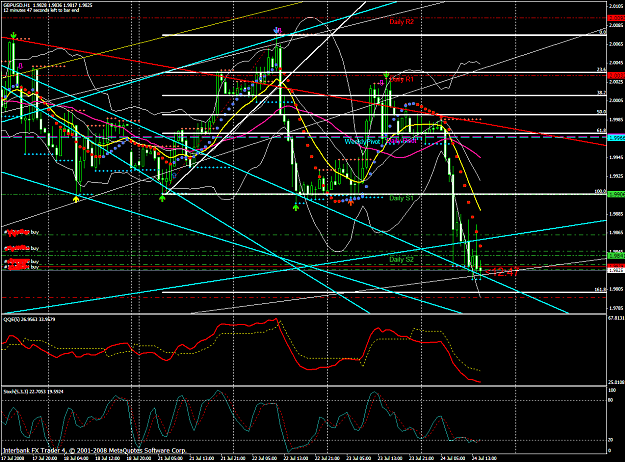Viewport: 625px width, 462px height.
Task: Click the 1.9885 price on the scale
Action: coord(616,214)
